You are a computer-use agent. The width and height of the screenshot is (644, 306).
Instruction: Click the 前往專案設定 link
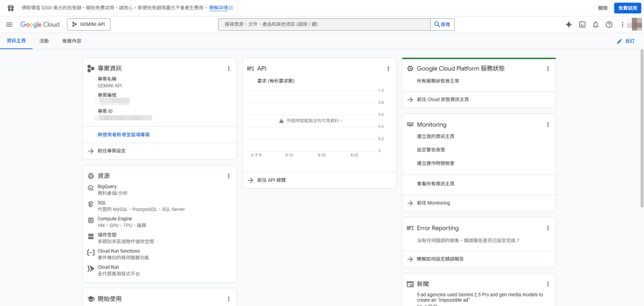[x=111, y=151]
